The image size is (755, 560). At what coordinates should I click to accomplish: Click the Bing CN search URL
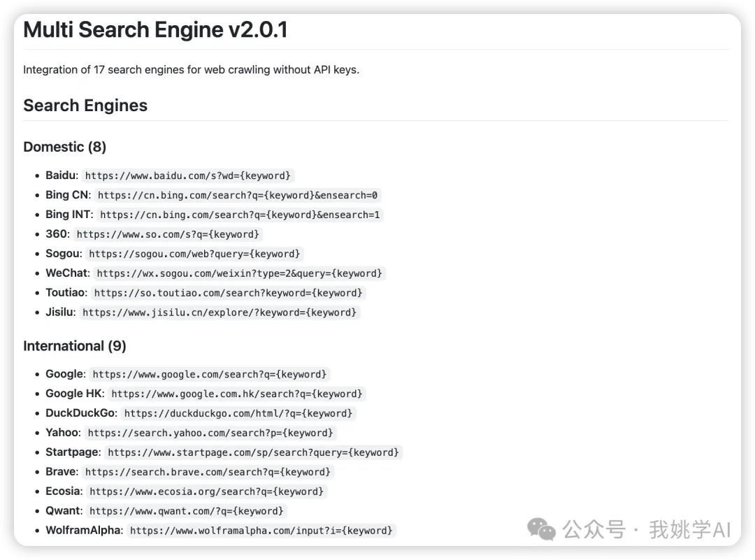[238, 195]
